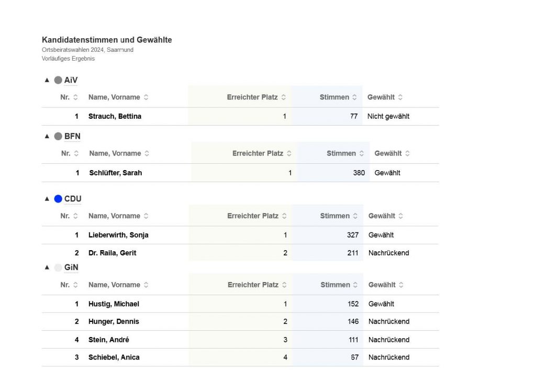Collapse the AiV party section
Screen dimensions: 536x392
47,81
